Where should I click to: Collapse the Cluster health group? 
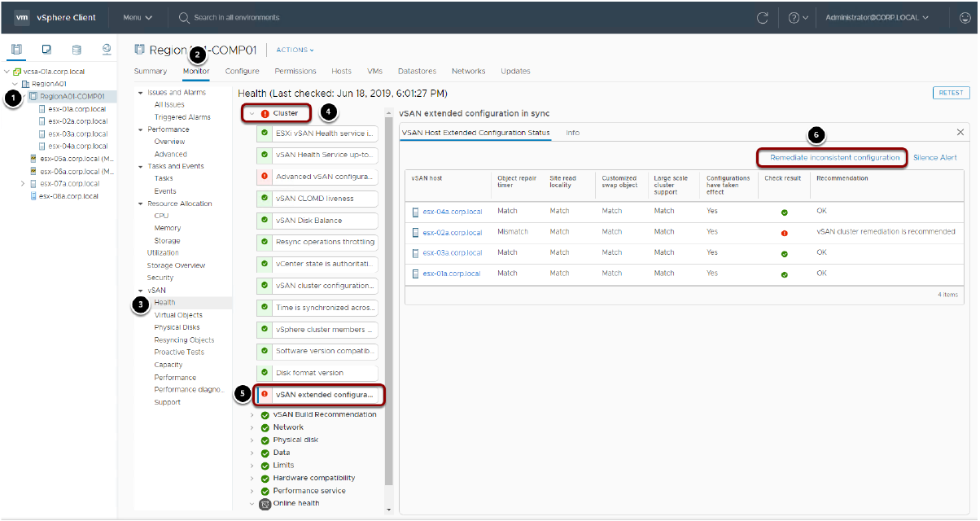tap(252, 113)
